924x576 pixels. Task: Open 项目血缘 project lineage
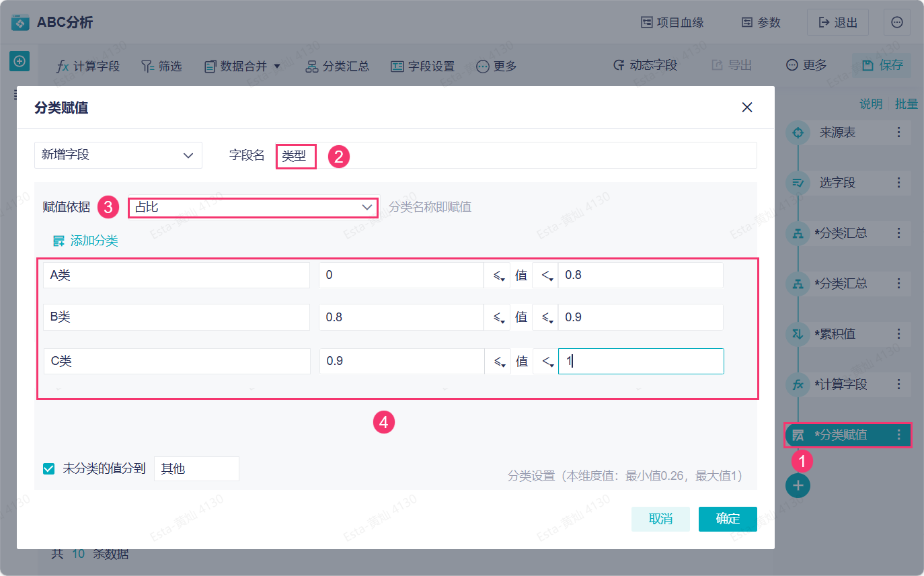point(672,23)
